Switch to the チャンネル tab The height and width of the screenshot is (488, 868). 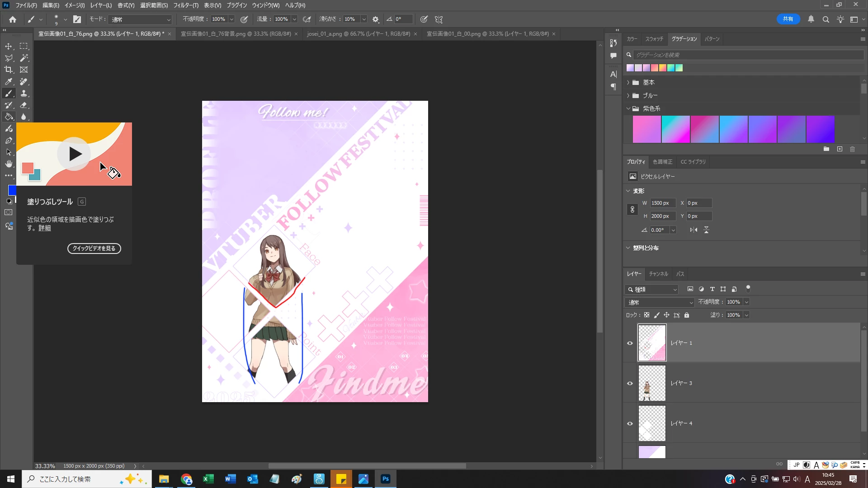tap(658, 274)
